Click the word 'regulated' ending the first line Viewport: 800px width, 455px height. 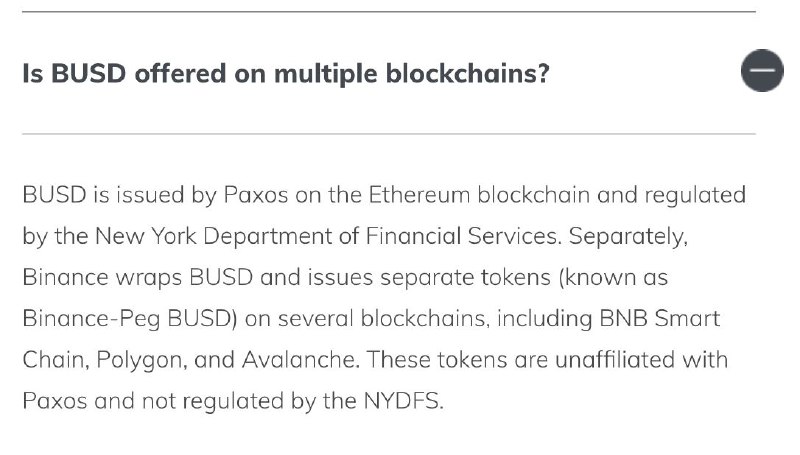click(x=695, y=195)
